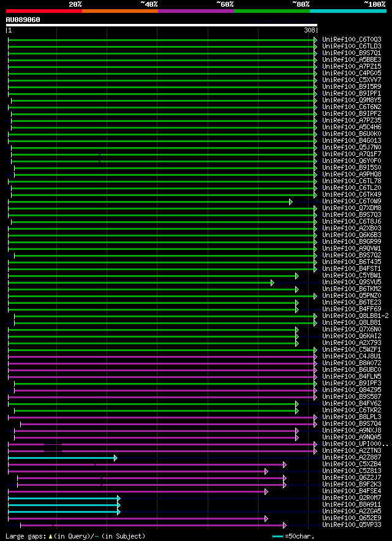392x541 pixels.
Task: Click the UniRef100_Q5VP33 label
Action: (352, 525)
